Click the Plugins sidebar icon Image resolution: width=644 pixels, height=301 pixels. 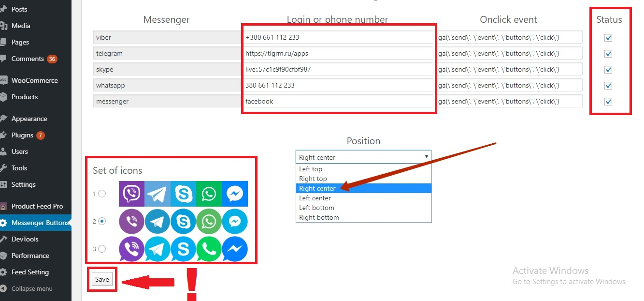(x=3, y=135)
